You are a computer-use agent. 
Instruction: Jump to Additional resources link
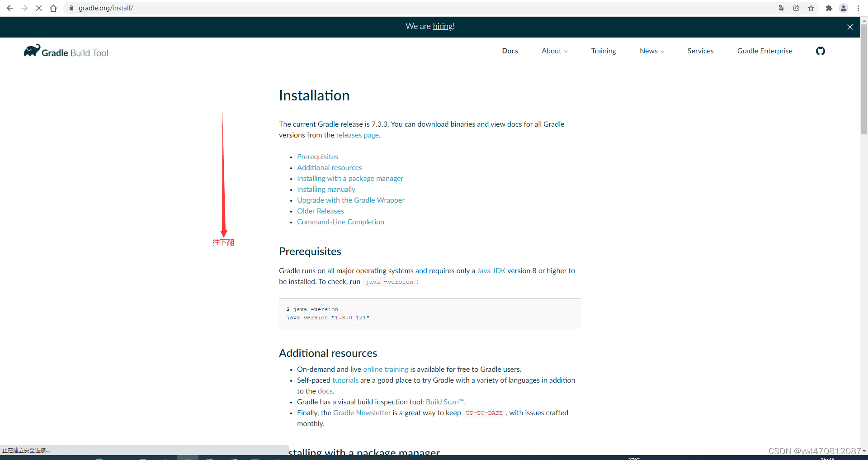[x=329, y=168]
